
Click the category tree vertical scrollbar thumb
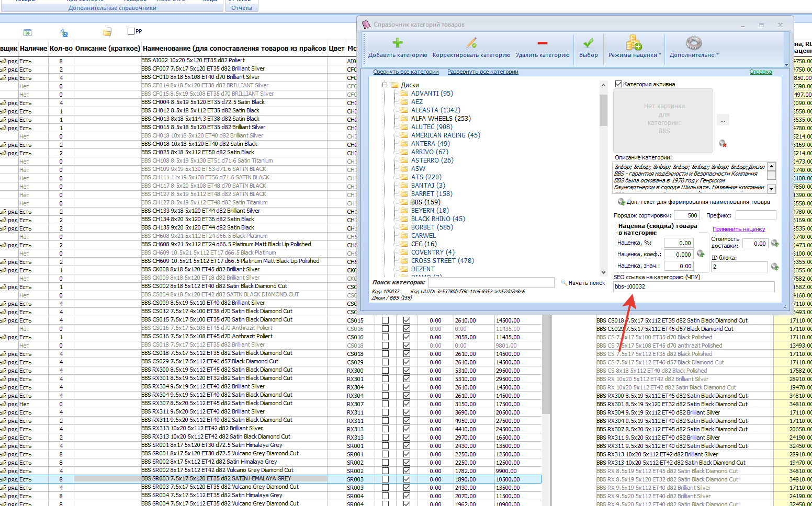[x=603, y=110]
